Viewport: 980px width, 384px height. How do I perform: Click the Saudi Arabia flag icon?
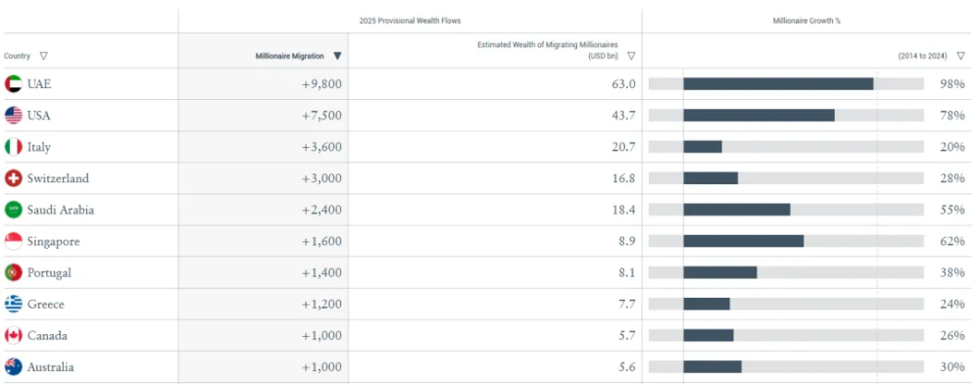(x=13, y=210)
